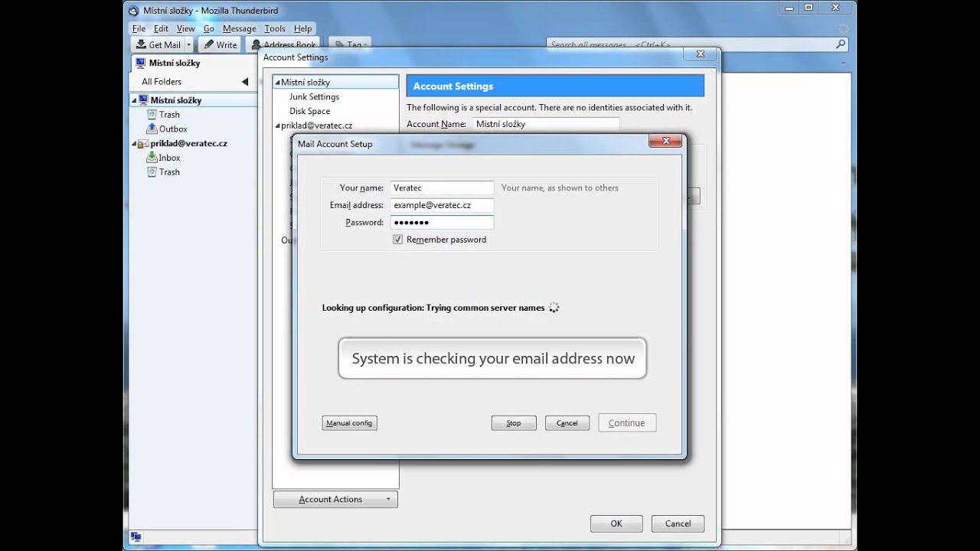Click Cancel in Account Settings window
The width and height of the screenshot is (980, 551).
point(678,523)
